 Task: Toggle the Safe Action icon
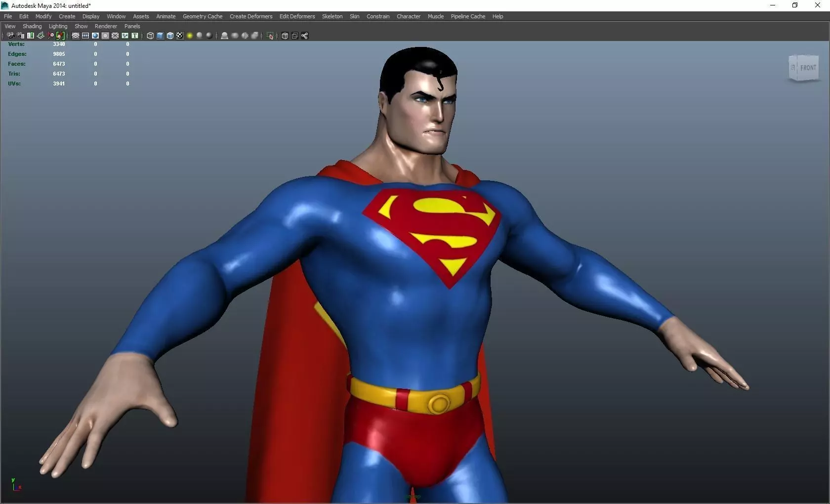click(125, 36)
